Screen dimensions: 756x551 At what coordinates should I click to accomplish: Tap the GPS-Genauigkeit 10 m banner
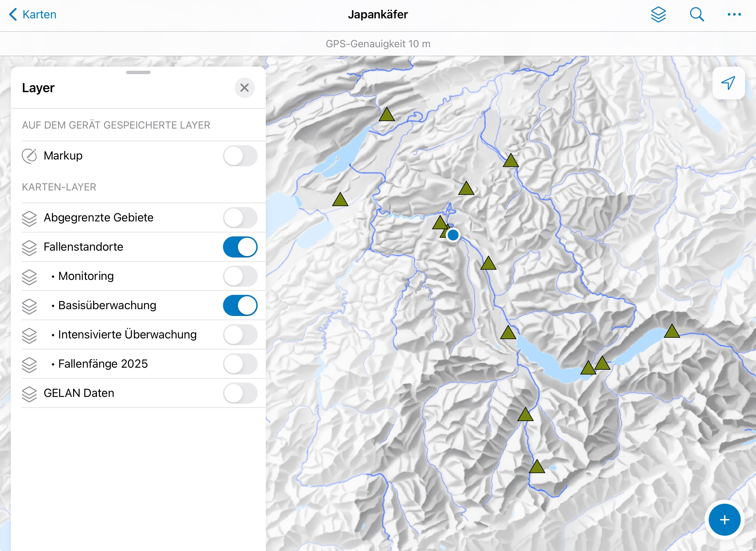(378, 44)
